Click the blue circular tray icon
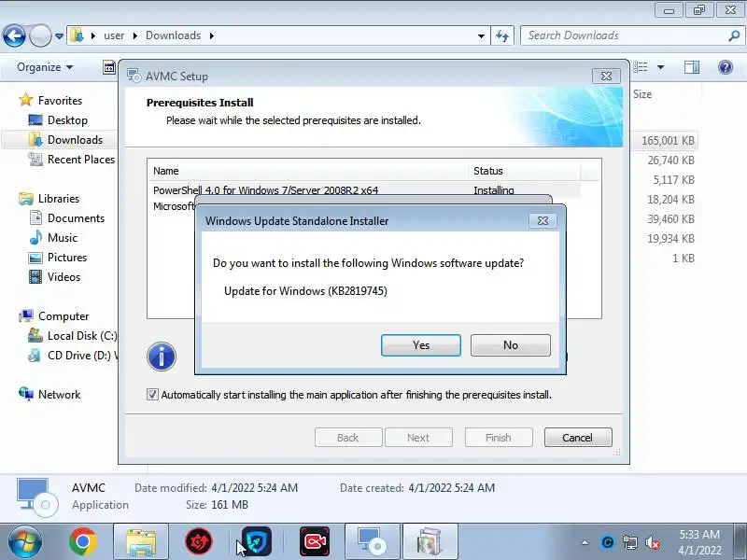Image resolution: width=747 pixels, height=560 pixels. pyautogui.click(x=608, y=542)
